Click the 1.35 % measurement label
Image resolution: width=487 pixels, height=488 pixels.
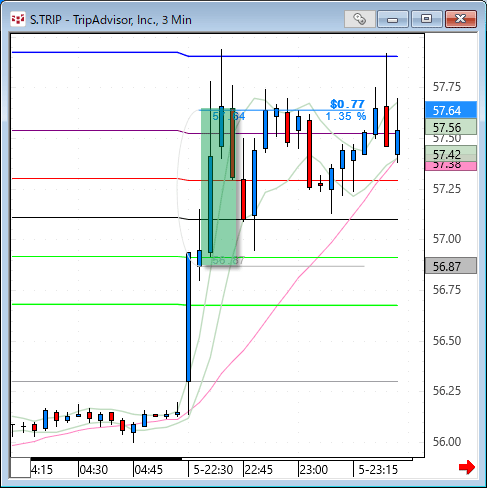(x=346, y=116)
